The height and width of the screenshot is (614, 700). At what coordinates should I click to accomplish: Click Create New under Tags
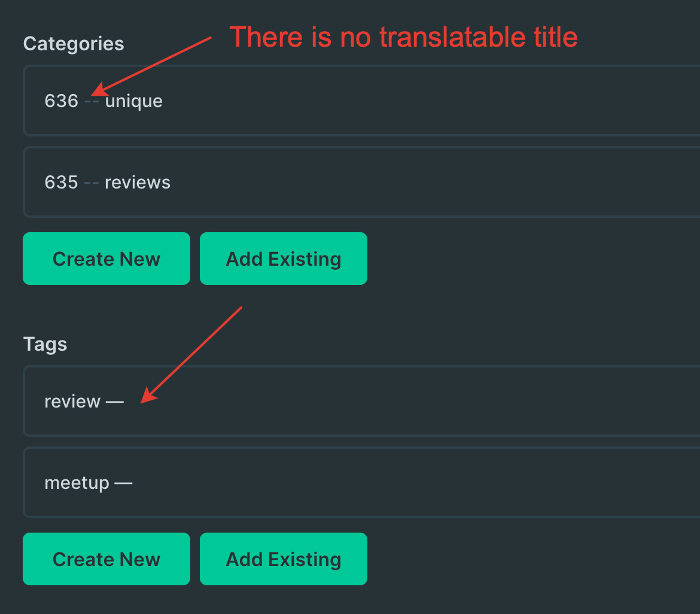(x=106, y=558)
